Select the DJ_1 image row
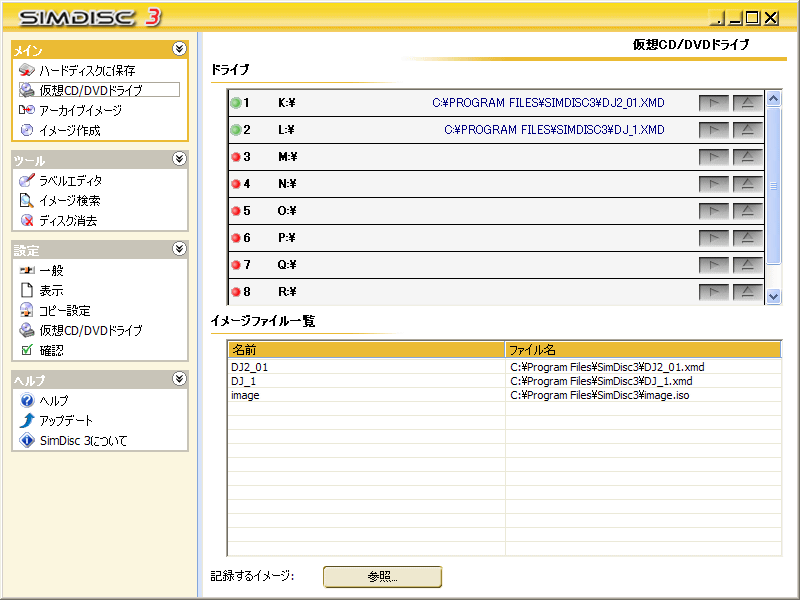800x600 pixels. pyautogui.click(x=505, y=381)
